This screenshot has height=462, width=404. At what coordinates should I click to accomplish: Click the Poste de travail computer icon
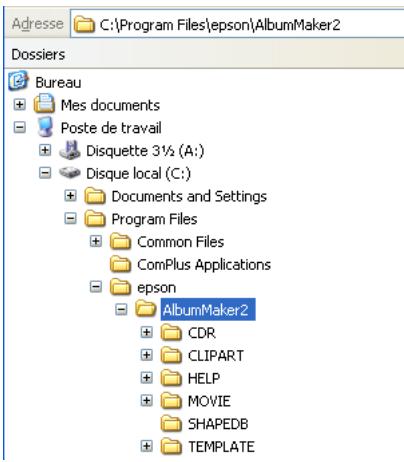(45, 127)
